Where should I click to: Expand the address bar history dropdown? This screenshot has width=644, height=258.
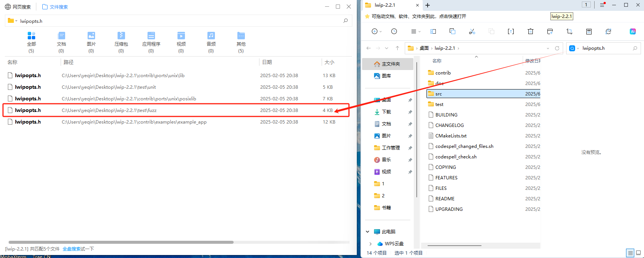click(548, 48)
